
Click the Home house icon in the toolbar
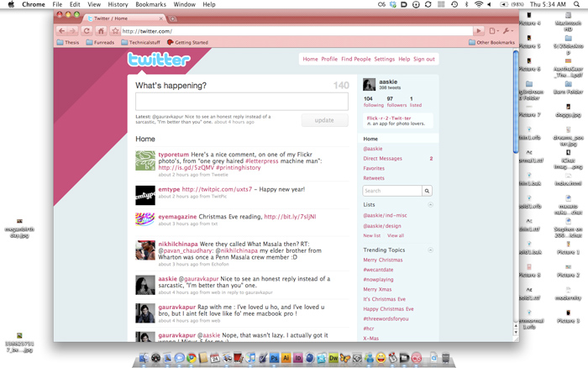pyautogui.click(x=101, y=31)
